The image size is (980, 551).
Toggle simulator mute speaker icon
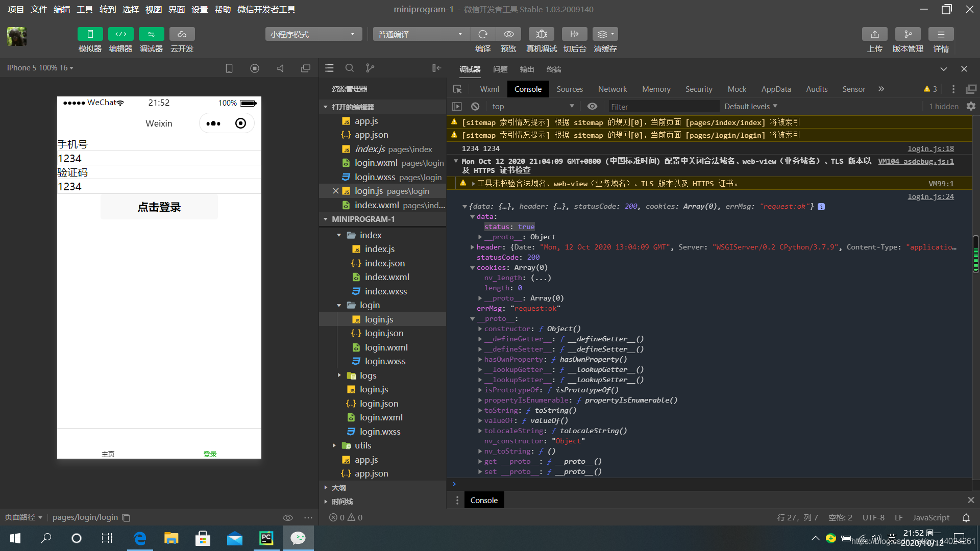click(x=280, y=68)
